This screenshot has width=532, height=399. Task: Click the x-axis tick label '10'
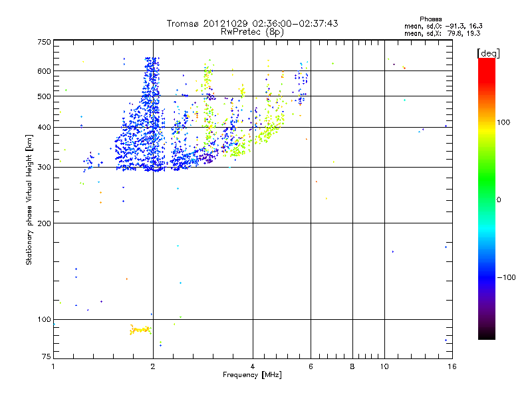[x=384, y=366]
